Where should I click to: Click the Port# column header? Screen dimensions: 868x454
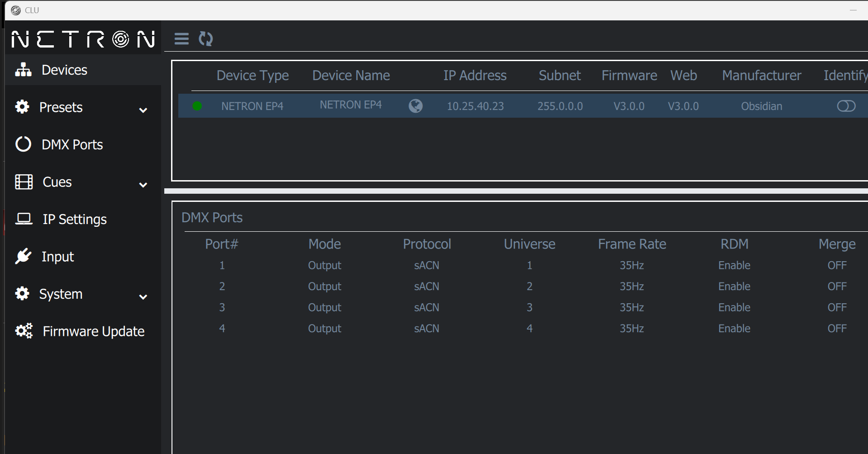pyautogui.click(x=222, y=244)
